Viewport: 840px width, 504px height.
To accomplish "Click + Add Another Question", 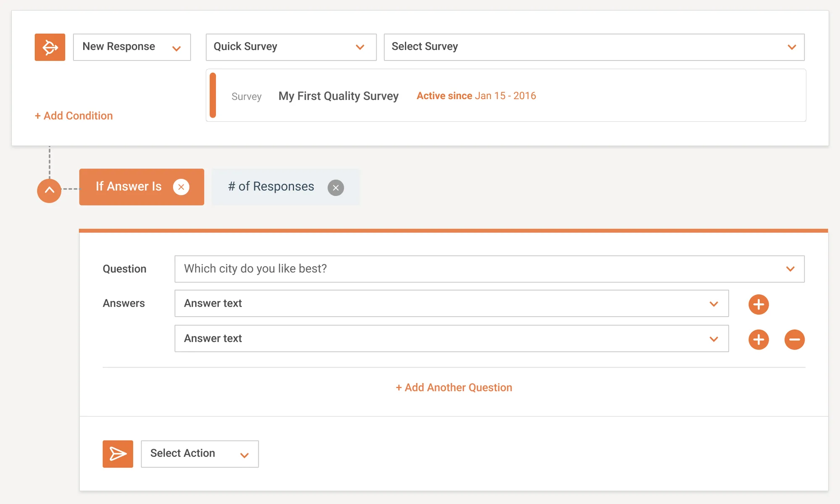I will tap(454, 387).
